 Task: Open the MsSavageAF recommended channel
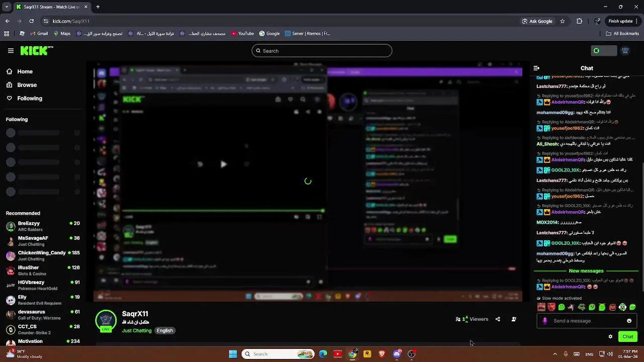43,241
